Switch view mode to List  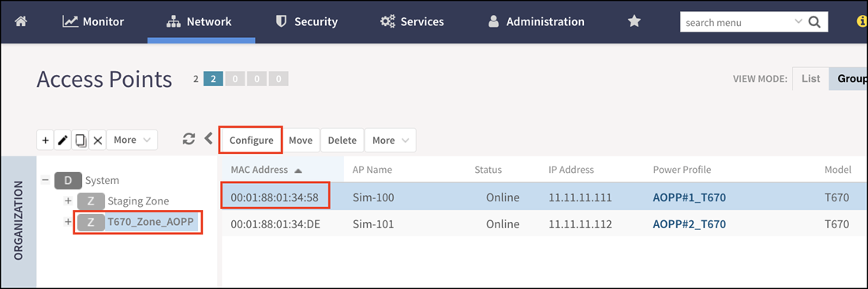(810, 79)
